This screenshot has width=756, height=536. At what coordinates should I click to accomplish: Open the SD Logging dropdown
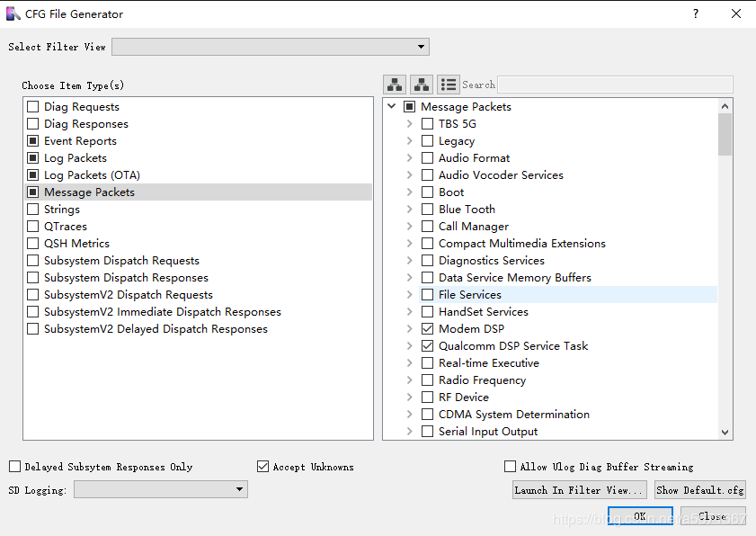[x=161, y=489]
